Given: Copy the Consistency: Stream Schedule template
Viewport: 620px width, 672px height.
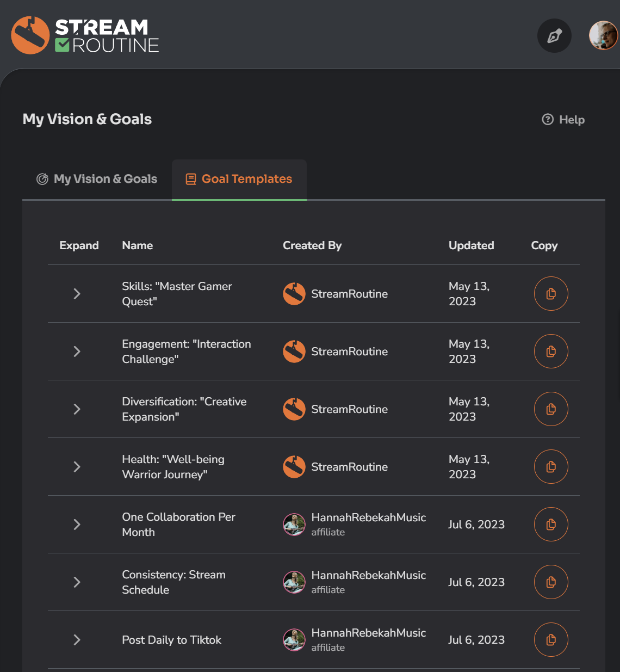Looking at the screenshot, I should [551, 582].
